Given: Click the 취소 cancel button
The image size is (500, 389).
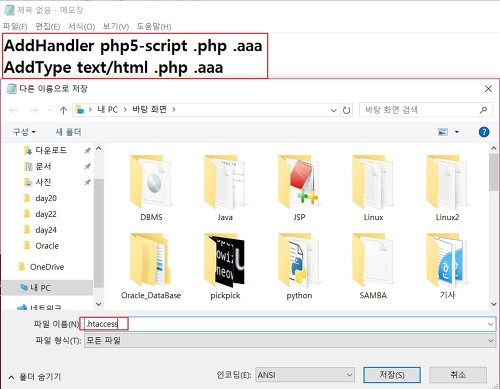Looking at the screenshot, I should 458,375.
